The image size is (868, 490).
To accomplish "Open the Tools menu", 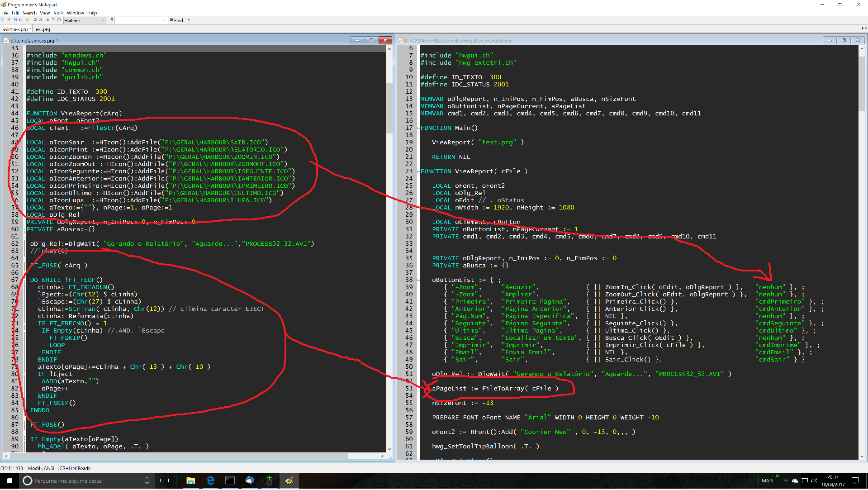I will 58,13.
